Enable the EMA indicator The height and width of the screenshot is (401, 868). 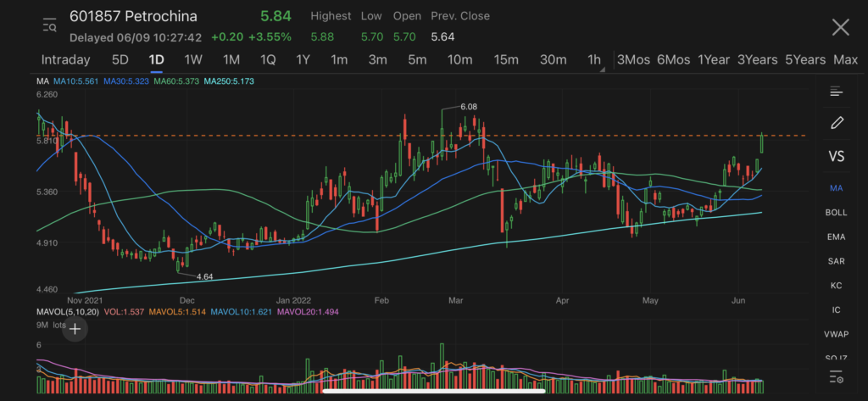click(836, 237)
